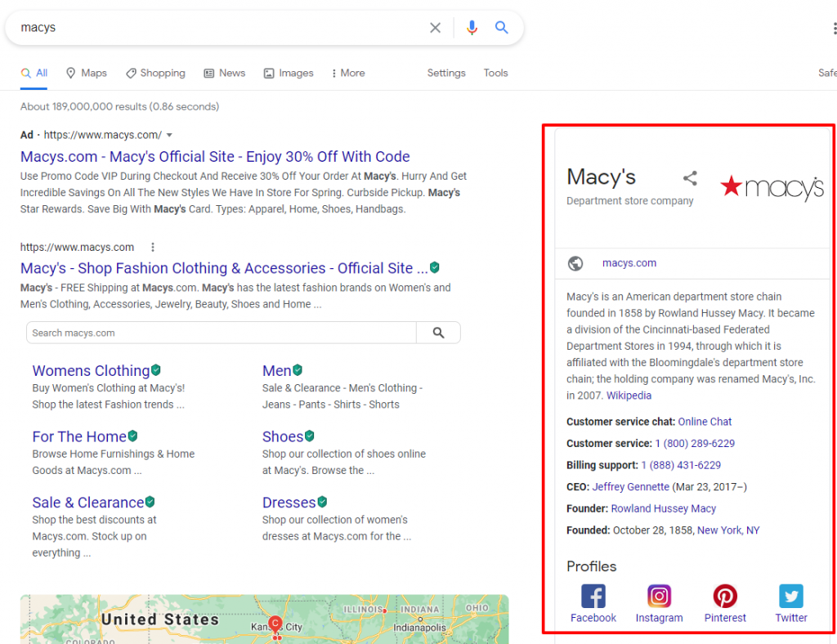Click the green shield badge next to Official Site title

point(435,267)
